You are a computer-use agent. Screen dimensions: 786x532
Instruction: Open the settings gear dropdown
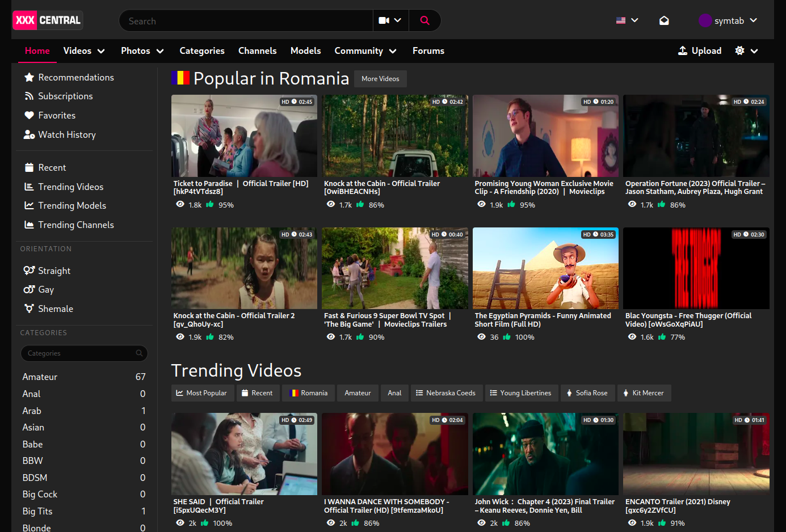tap(746, 51)
